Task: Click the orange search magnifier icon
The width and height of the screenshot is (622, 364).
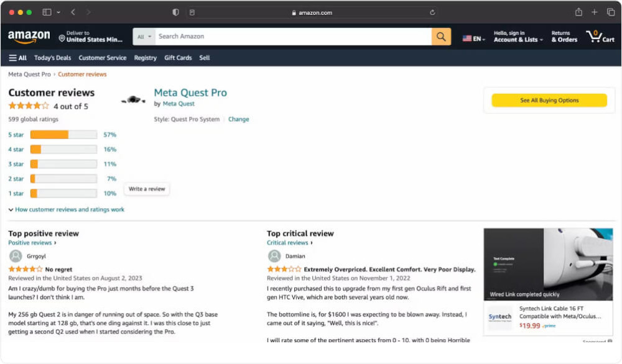Action: point(440,37)
